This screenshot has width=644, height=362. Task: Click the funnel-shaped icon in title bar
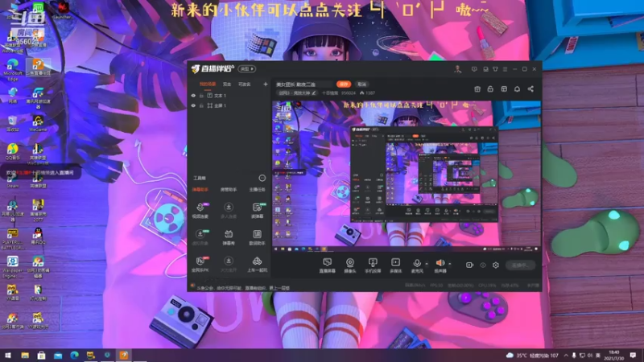(495, 69)
